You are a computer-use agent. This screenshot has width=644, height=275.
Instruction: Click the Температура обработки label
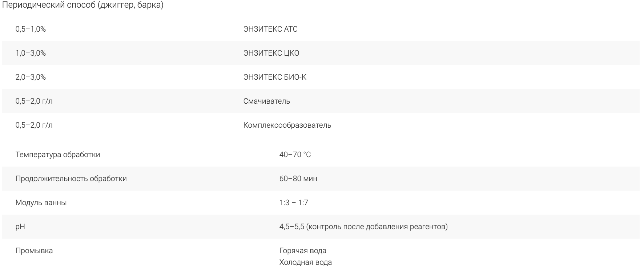pos(58,155)
